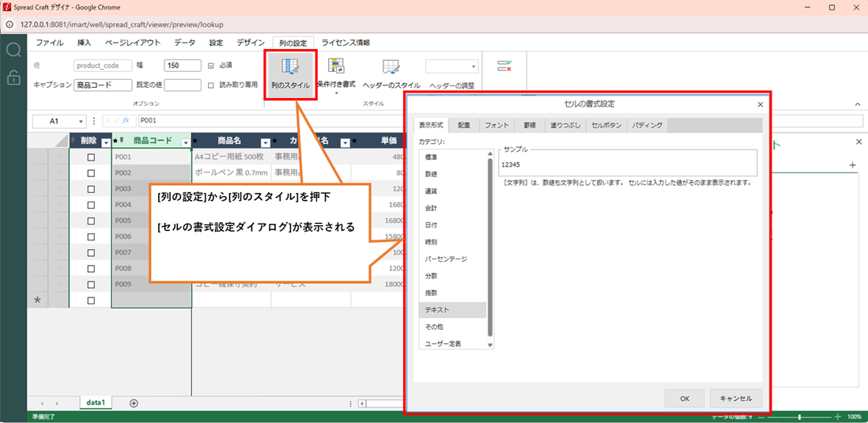
Task: Click the padlock icon in left sidebar
Action: point(13,77)
